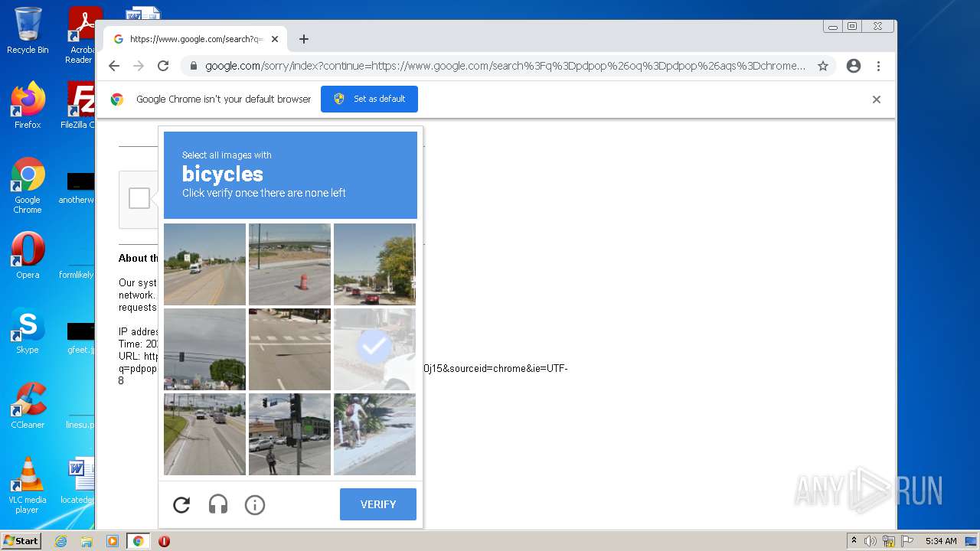Reload the page in Chrome

[x=163, y=66]
